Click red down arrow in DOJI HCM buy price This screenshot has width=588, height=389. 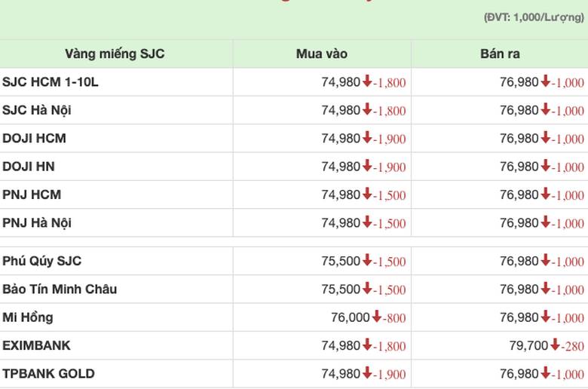click(367, 138)
